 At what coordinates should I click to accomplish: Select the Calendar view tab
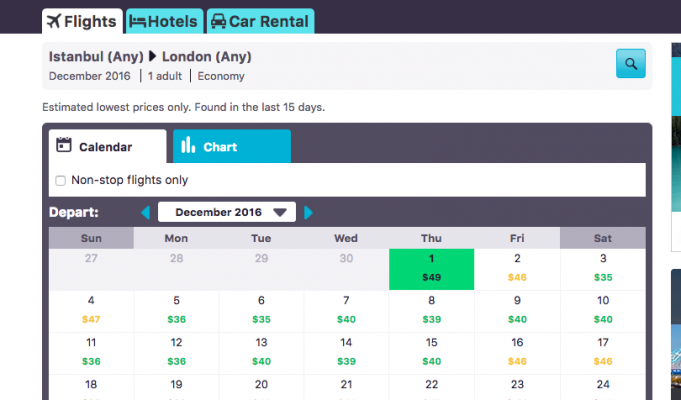pyautogui.click(x=107, y=147)
